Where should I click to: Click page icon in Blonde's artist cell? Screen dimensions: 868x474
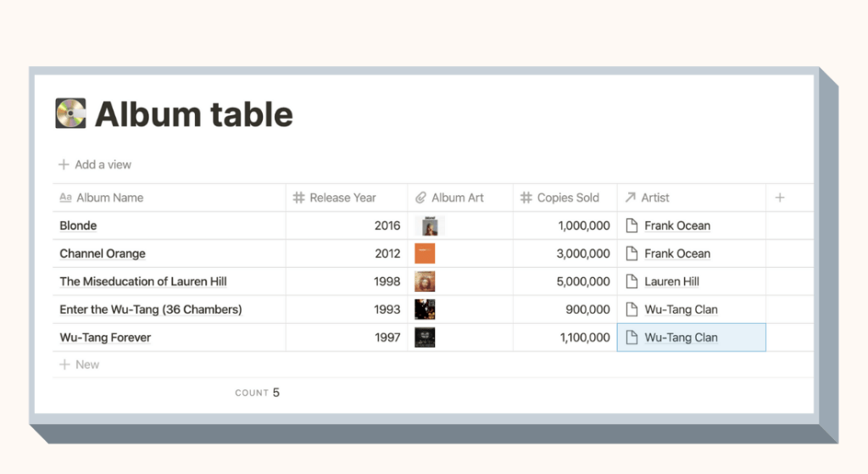(631, 226)
